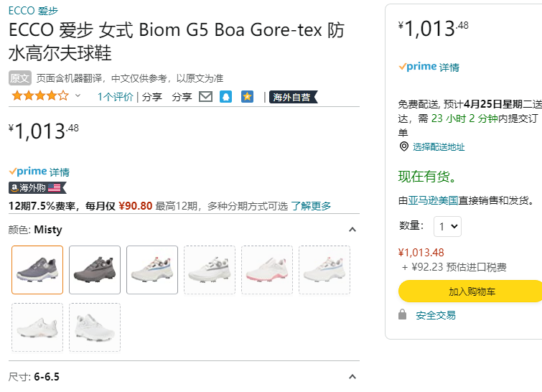Click 选择配送地址 link

coord(439,147)
